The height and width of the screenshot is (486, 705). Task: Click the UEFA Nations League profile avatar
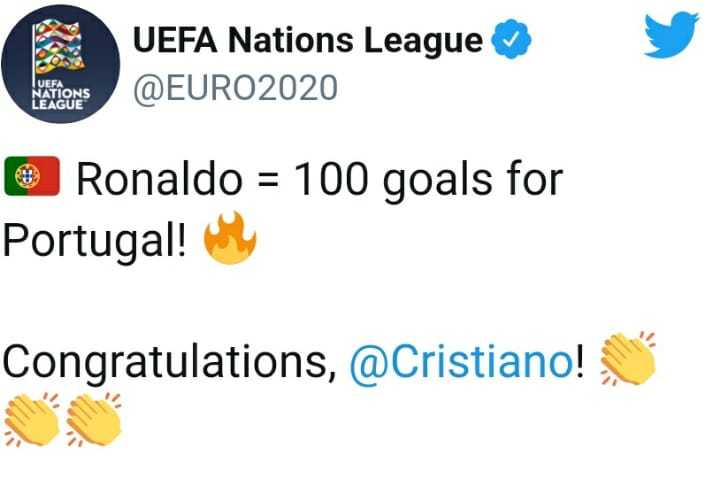(x=61, y=64)
